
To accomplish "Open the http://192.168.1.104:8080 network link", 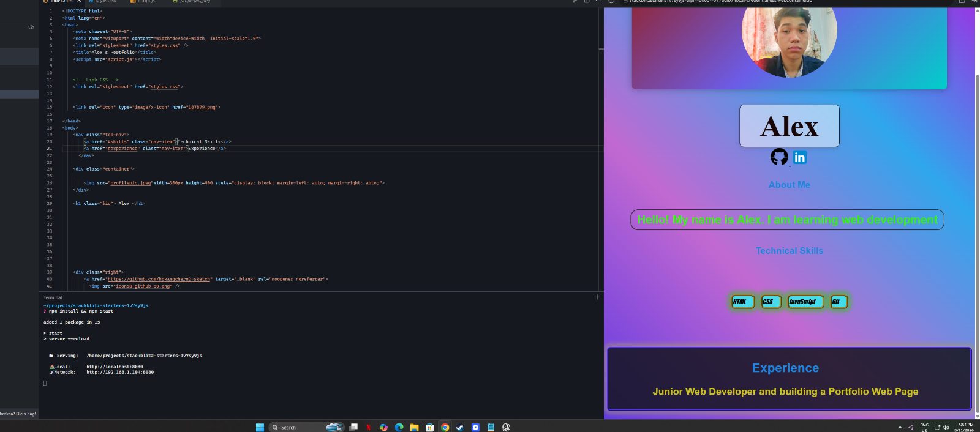I will click(x=120, y=372).
